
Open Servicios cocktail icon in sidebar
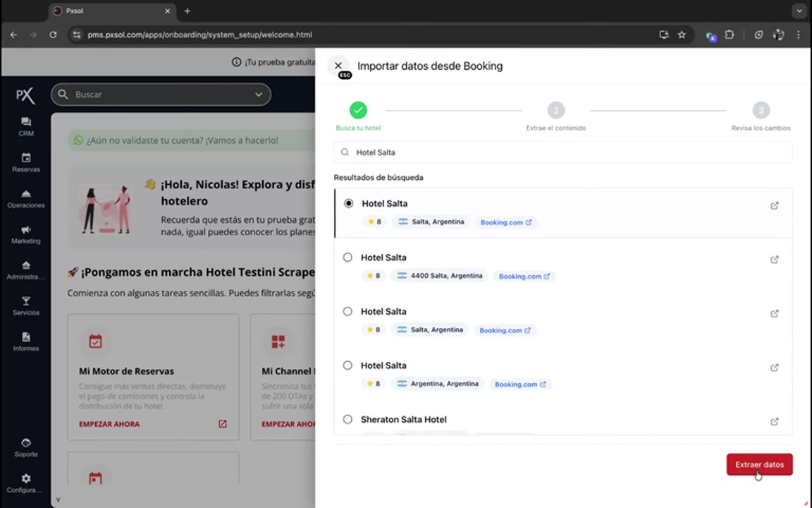26,306
